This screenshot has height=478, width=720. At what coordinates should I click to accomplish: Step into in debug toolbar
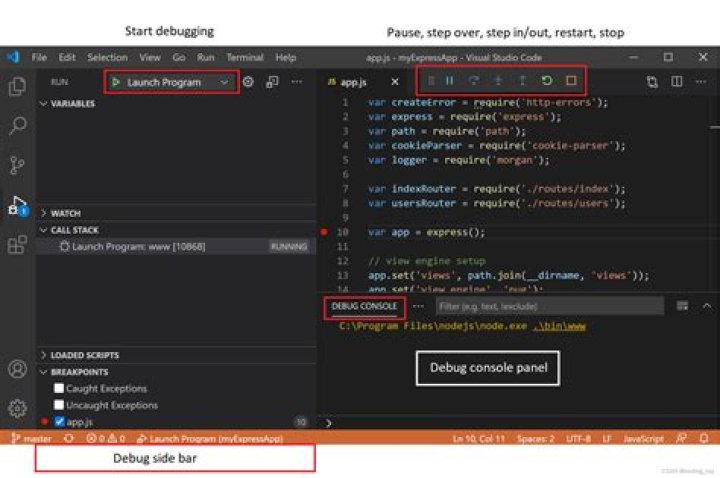click(498, 81)
